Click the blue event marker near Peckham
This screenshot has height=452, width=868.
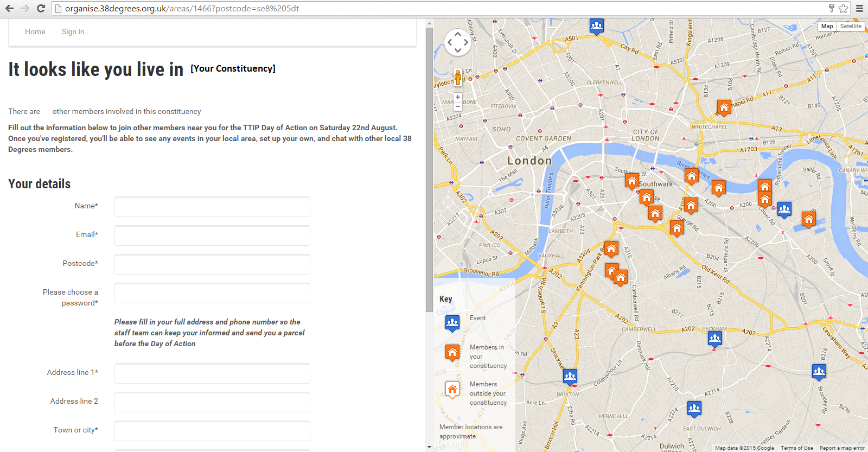715,339
